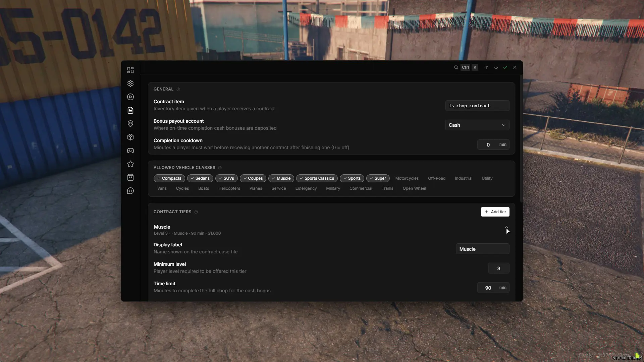Disable the Sedans vehicle class
The height and width of the screenshot is (362, 644).
click(200, 178)
